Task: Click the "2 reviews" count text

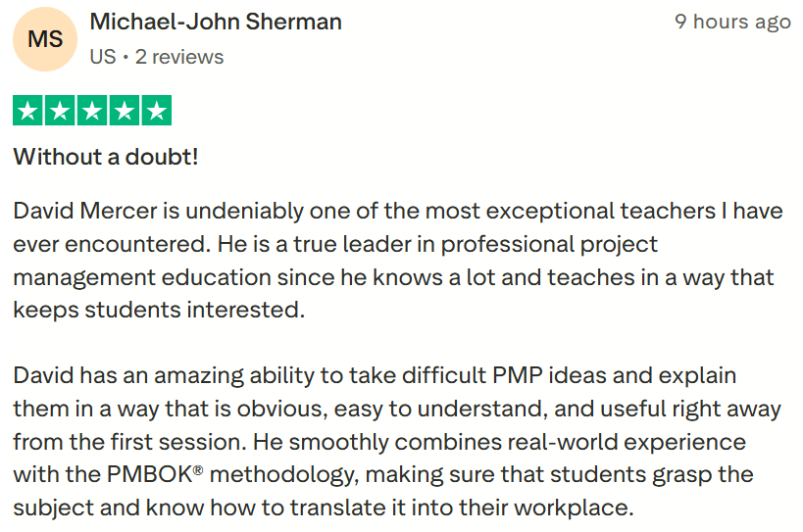Action: [179, 57]
